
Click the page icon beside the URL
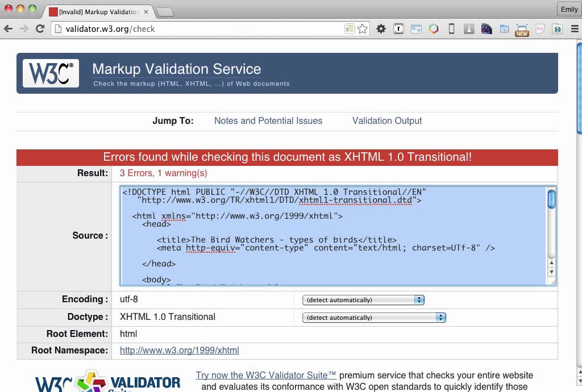(x=58, y=28)
